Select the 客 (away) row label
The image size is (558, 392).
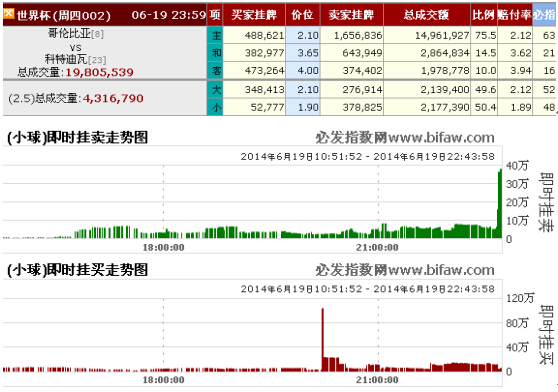pyautogui.click(x=215, y=71)
